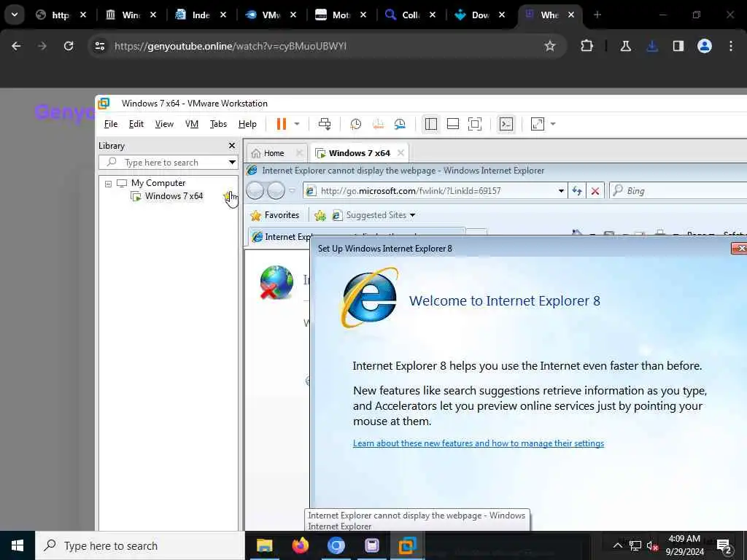
Task: Close the Windows 7 x64 tab
Action: [x=400, y=153]
